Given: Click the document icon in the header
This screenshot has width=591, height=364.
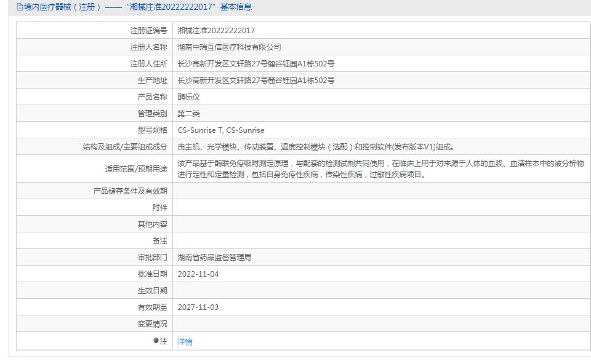Looking at the screenshot, I should click(20, 7).
